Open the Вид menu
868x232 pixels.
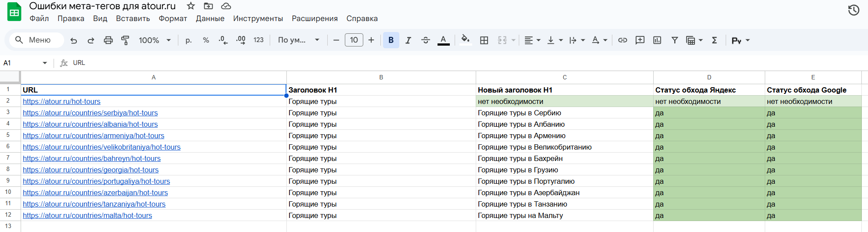100,18
